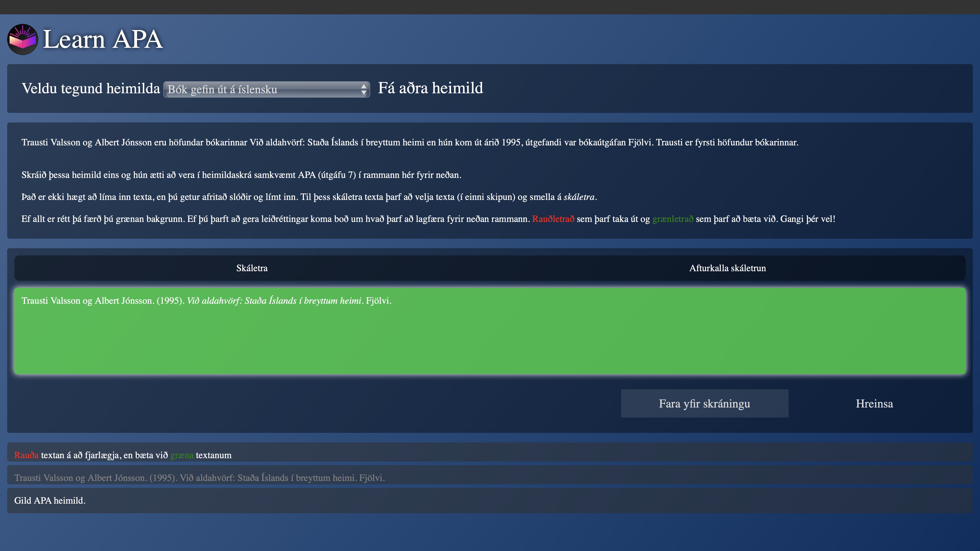Click the 'Fara yfir skráningu' check button

[704, 403]
